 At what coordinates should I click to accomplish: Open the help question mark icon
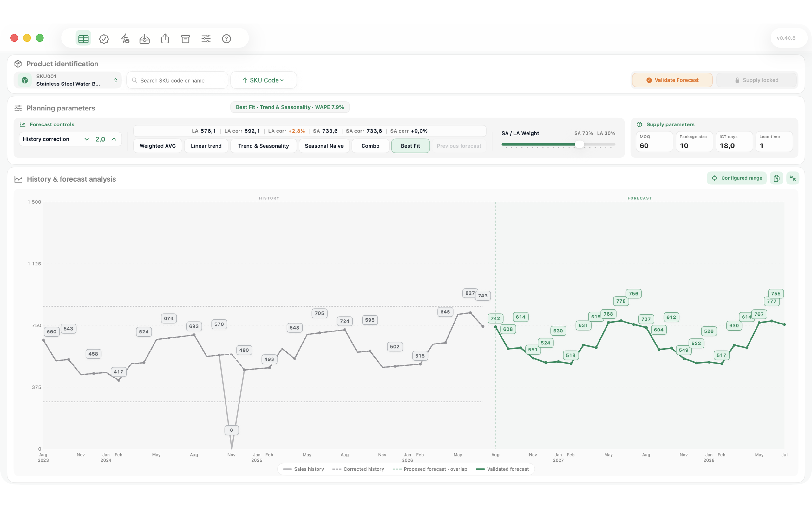point(226,39)
